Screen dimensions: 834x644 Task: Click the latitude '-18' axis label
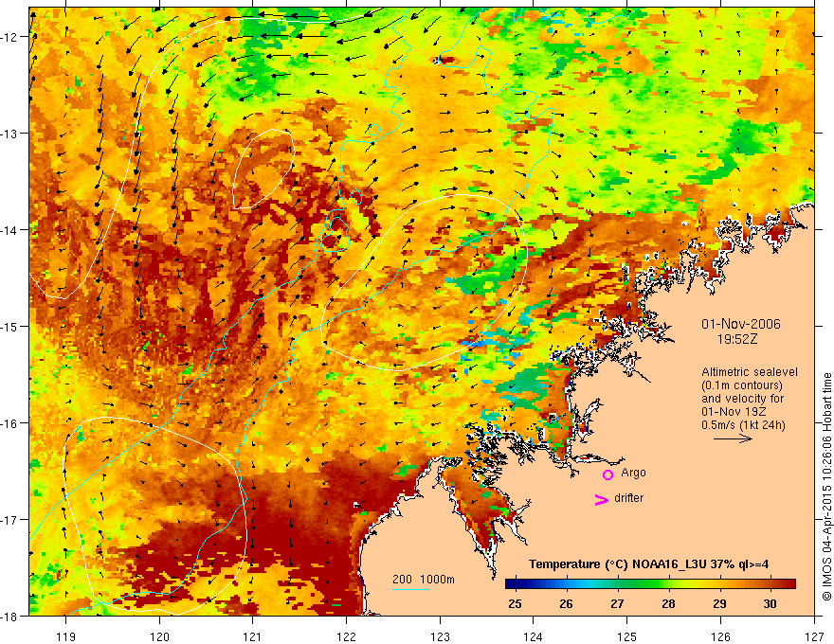click(9, 617)
